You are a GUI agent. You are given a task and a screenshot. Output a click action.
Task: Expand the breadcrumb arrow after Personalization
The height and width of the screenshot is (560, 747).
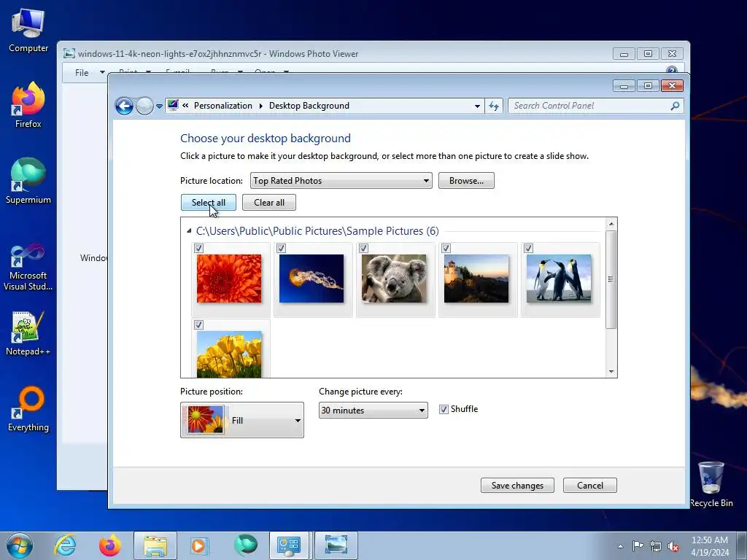coord(261,106)
